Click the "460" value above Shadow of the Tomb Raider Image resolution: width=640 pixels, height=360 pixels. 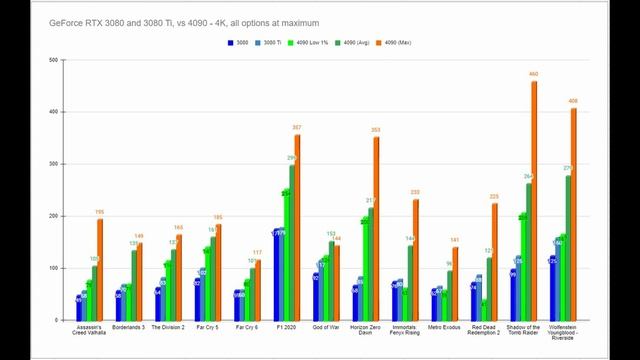pos(533,74)
